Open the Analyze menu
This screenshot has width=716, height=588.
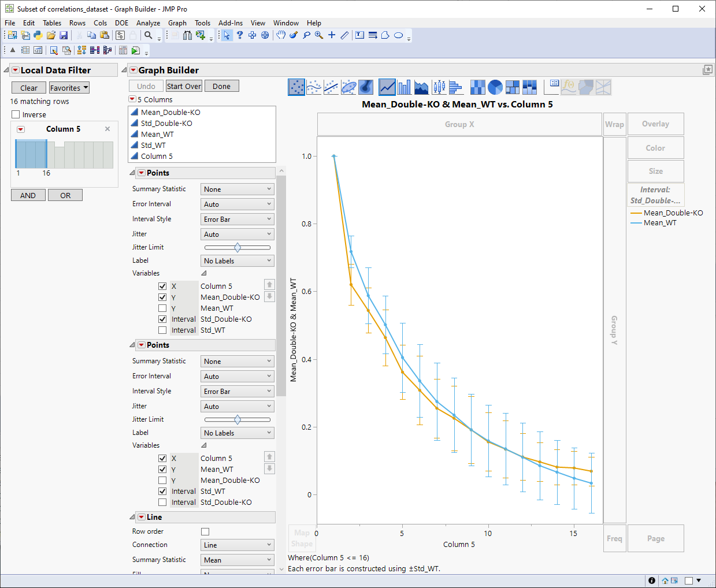point(148,23)
